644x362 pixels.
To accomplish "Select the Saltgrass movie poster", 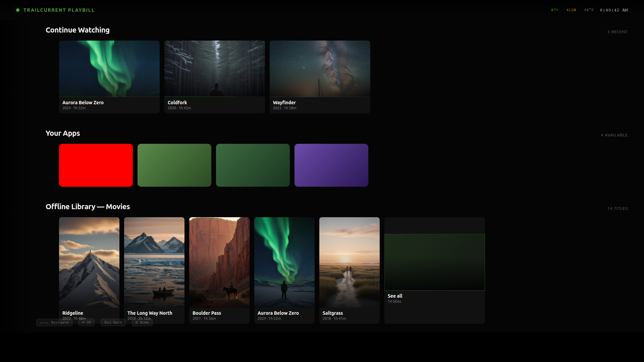I will coord(350,270).
